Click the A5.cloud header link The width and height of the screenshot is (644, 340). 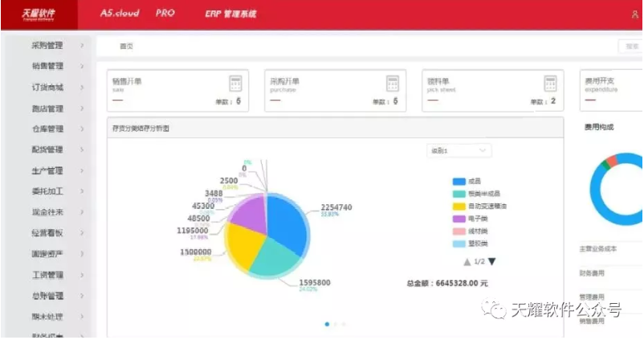coord(120,13)
